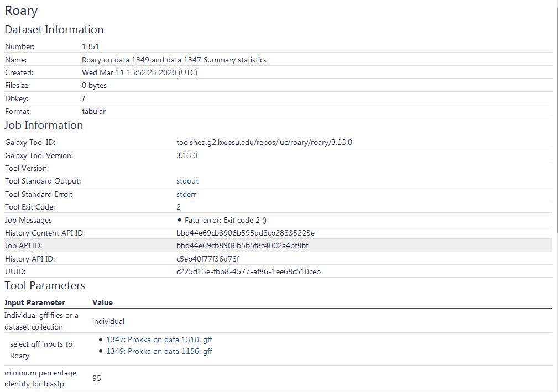Screen dimensions: 558x392
Task: Click the 'History API ID:' label
Action: tap(30, 259)
